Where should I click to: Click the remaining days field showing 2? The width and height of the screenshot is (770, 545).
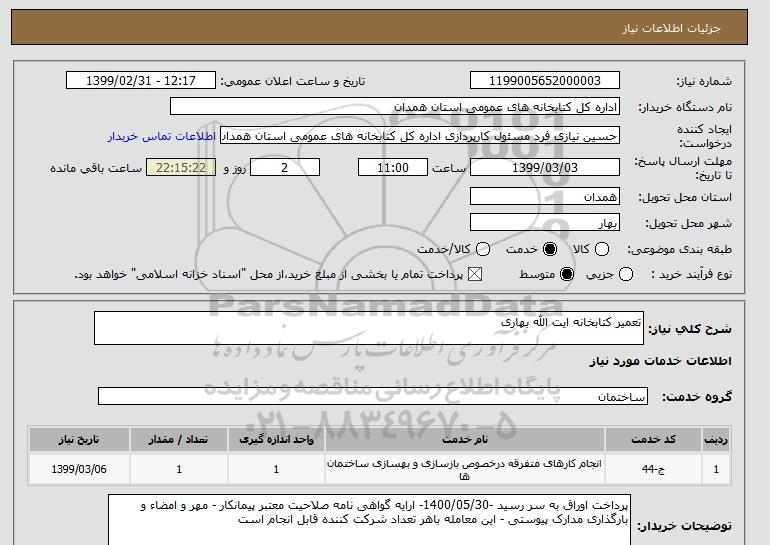tap(285, 167)
